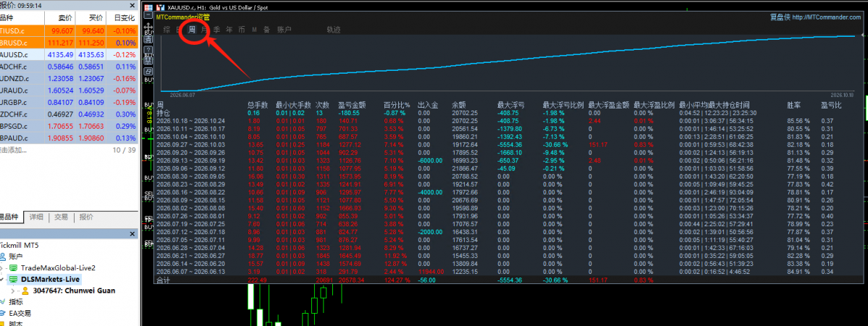Screen dimensions: 868x326
Task: Select the TIUSD.c row in market watch
Action: pos(69,30)
